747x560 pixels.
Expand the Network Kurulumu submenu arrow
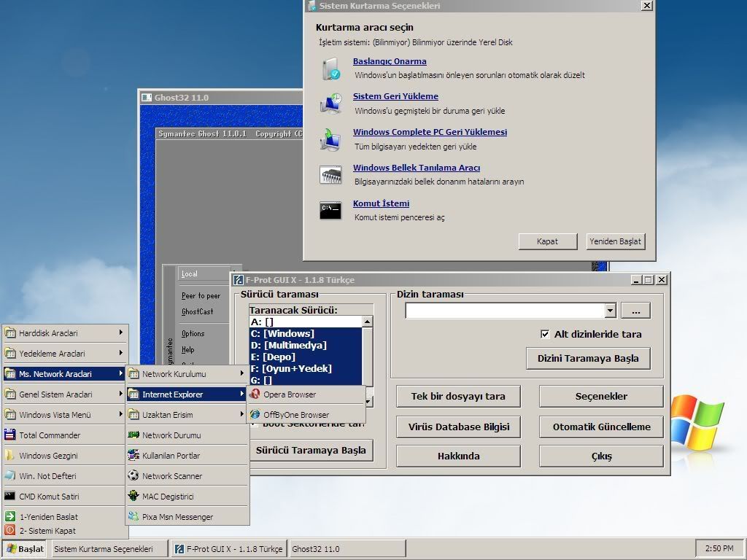[242, 373]
